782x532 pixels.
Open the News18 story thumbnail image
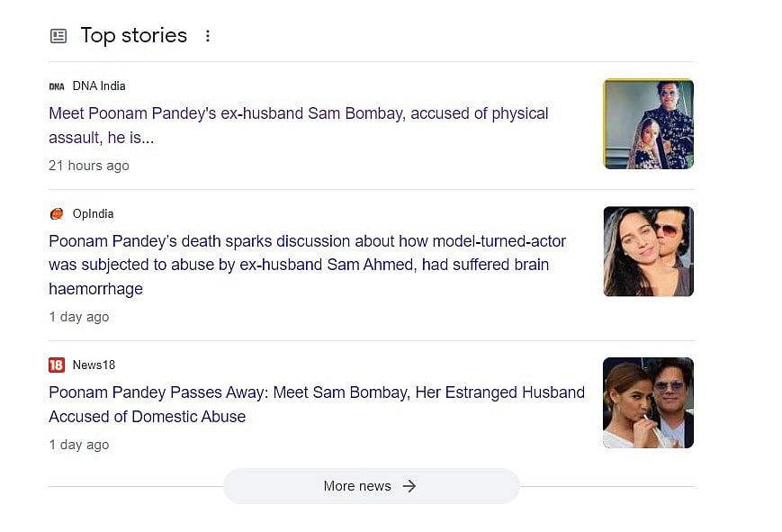[648, 402]
